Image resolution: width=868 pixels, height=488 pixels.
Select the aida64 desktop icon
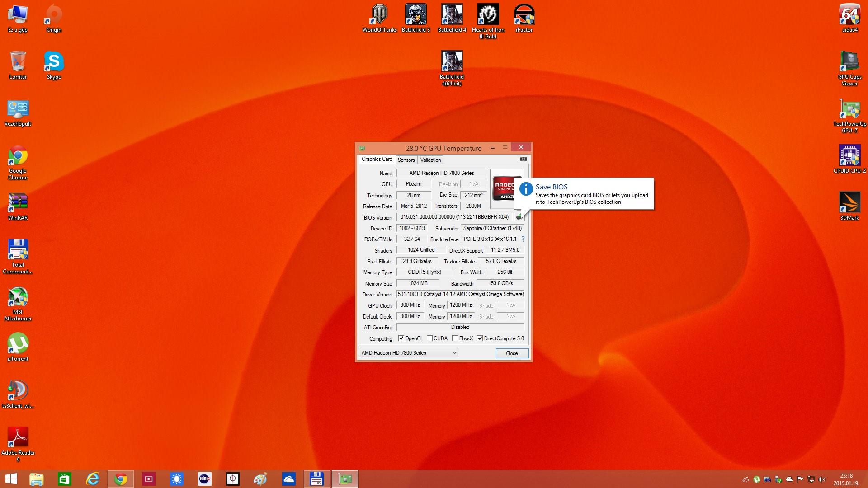click(x=849, y=19)
